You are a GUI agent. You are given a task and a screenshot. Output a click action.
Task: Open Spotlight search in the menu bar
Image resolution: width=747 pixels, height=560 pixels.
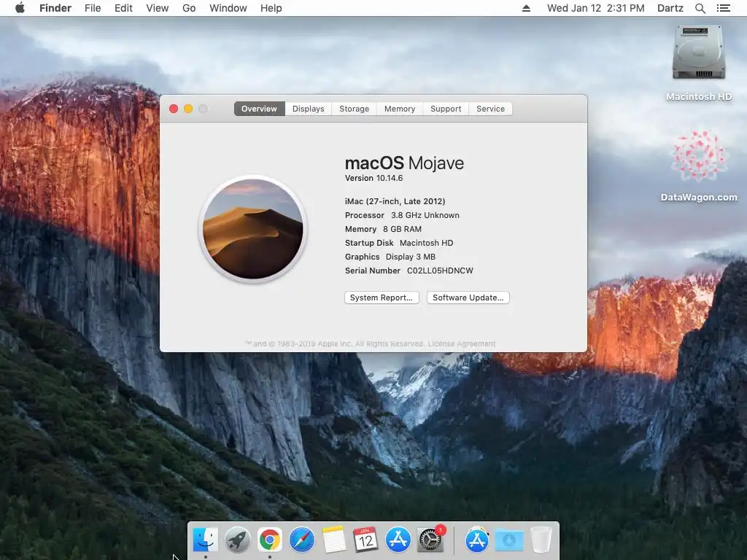pyautogui.click(x=700, y=8)
